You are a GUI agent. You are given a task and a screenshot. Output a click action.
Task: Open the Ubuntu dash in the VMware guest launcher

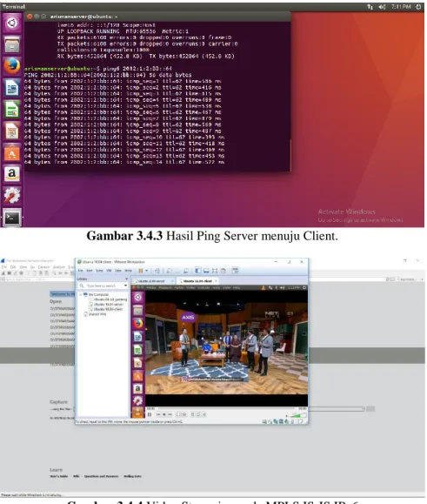[x=138, y=298]
